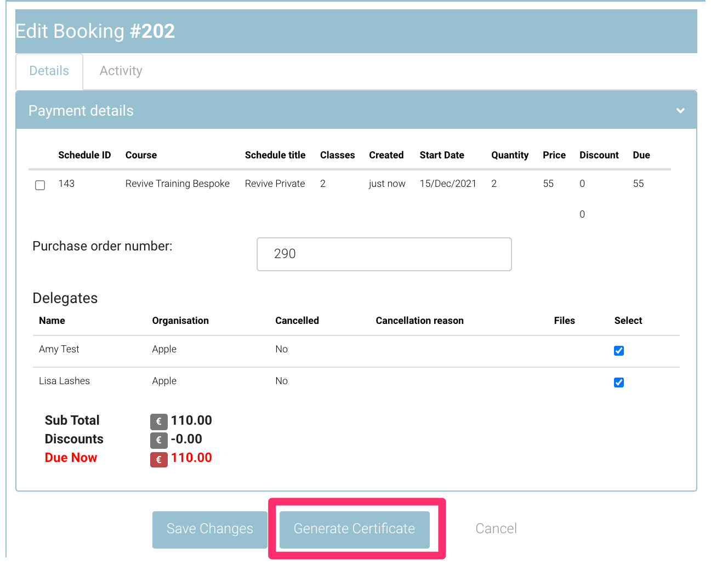Switch to the Activity tab

point(121,71)
